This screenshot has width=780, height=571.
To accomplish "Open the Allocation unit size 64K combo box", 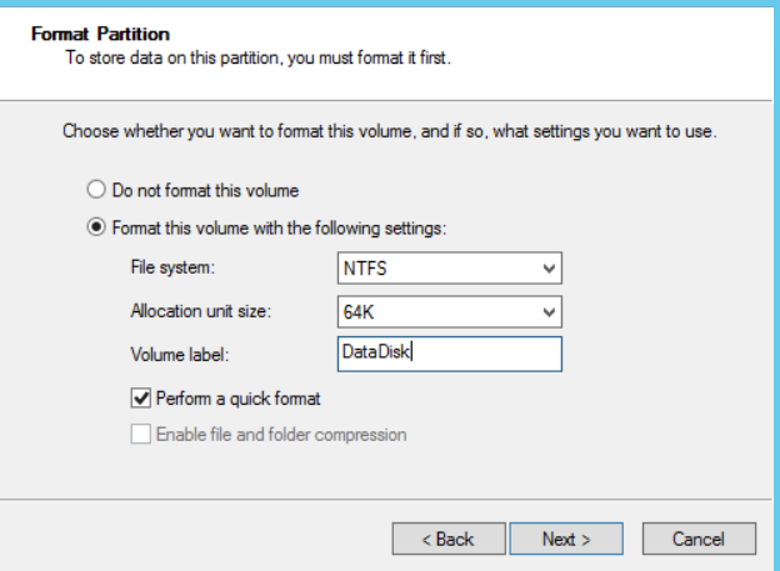I will point(450,312).
